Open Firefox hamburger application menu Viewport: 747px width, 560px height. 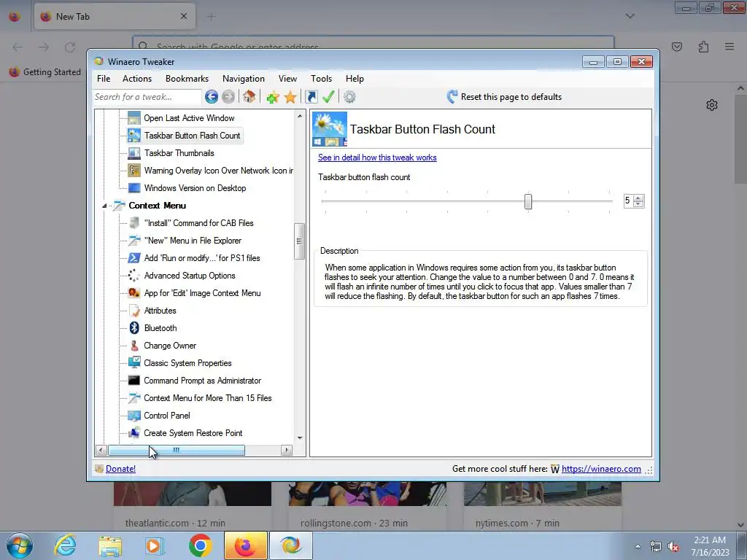coord(729,47)
